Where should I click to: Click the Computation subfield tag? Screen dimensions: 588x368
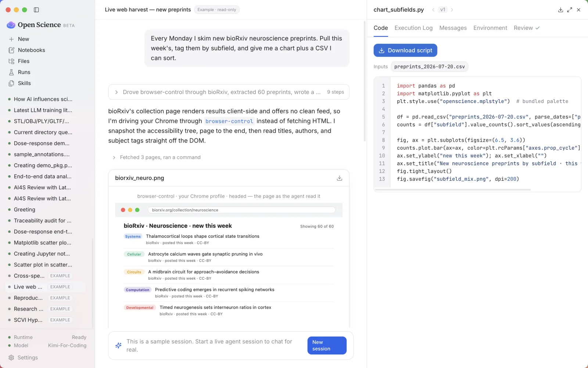coord(137,290)
